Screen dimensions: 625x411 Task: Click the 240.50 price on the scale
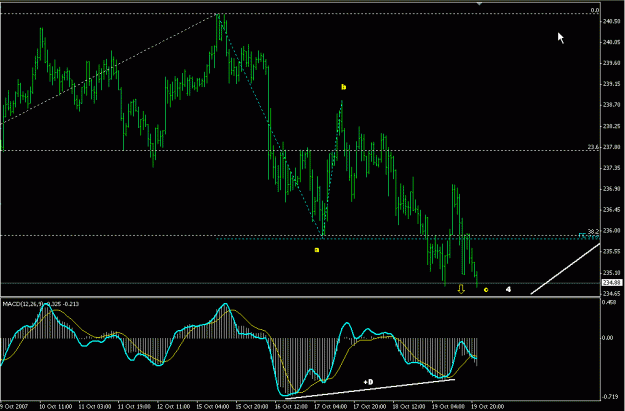pyautogui.click(x=613, y=21)
